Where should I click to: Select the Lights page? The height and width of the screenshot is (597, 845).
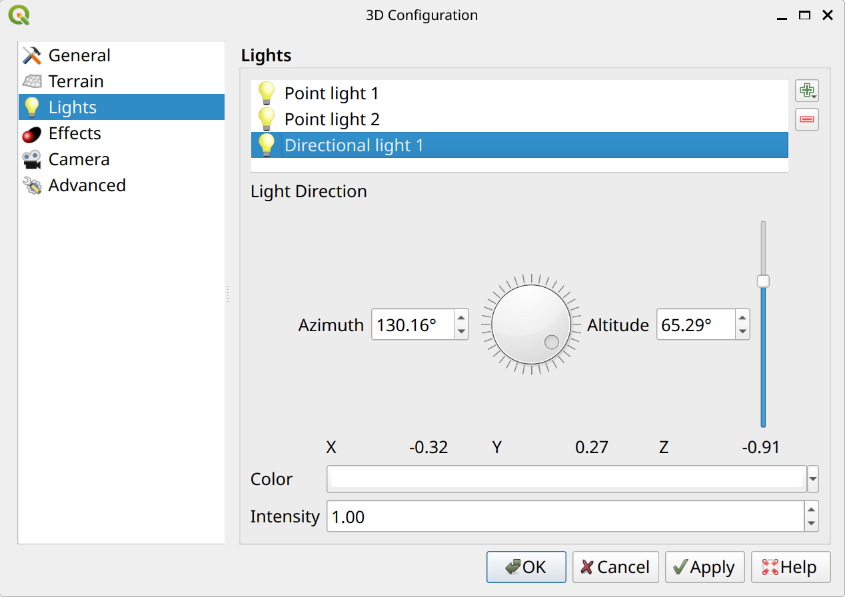121,107
